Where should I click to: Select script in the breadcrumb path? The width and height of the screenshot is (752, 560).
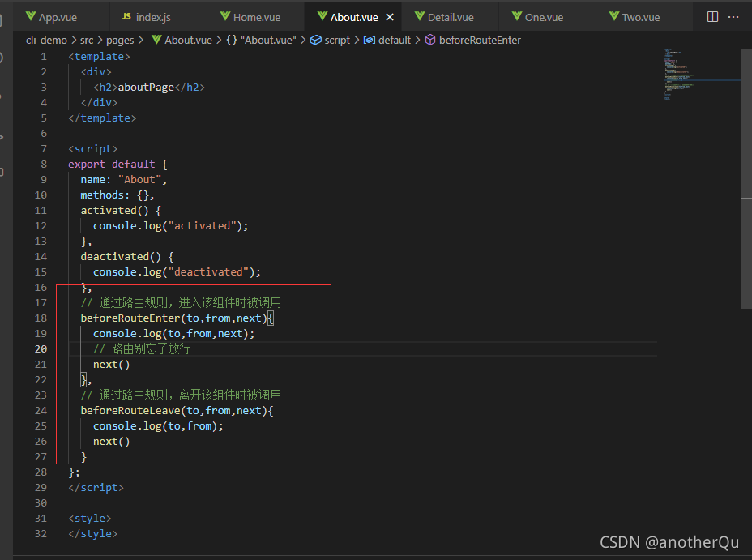point(337,41)
